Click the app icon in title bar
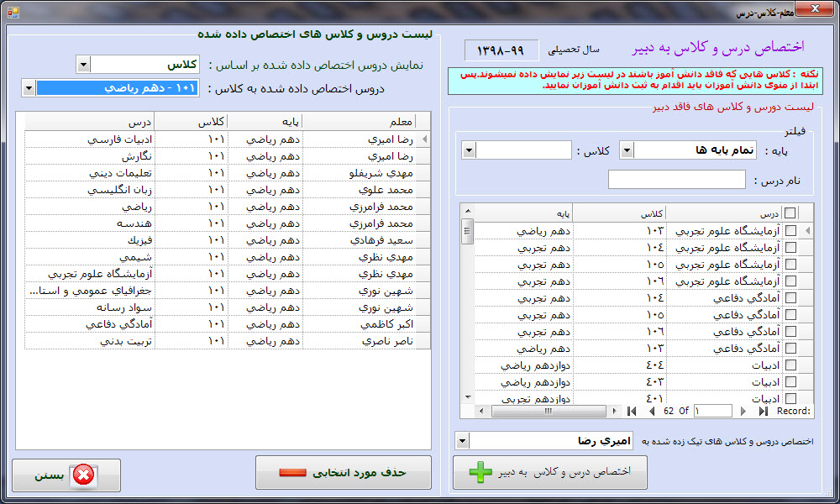The height and width of the screenshot is (504, 840). 12,10
